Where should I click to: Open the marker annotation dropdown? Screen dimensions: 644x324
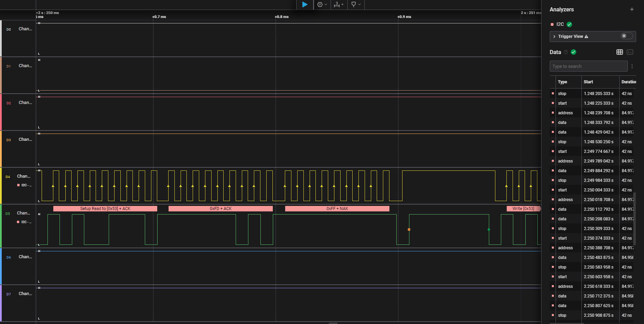(x=356, y=4)
